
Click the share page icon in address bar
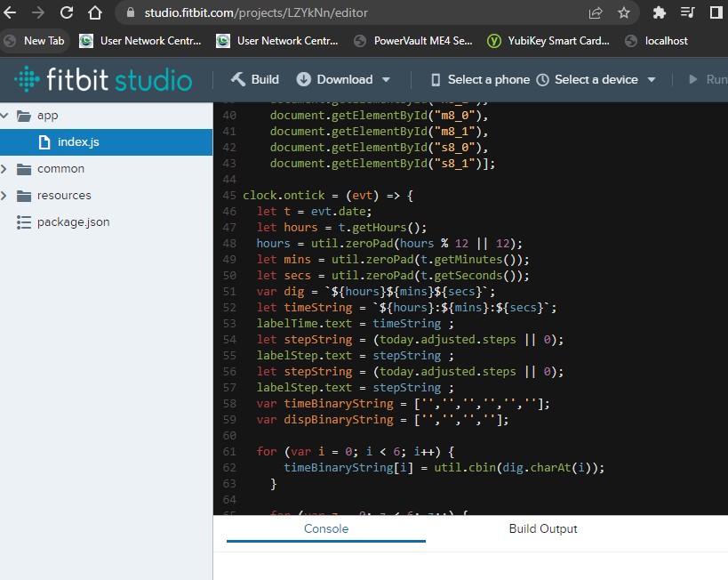pos(596,12)
